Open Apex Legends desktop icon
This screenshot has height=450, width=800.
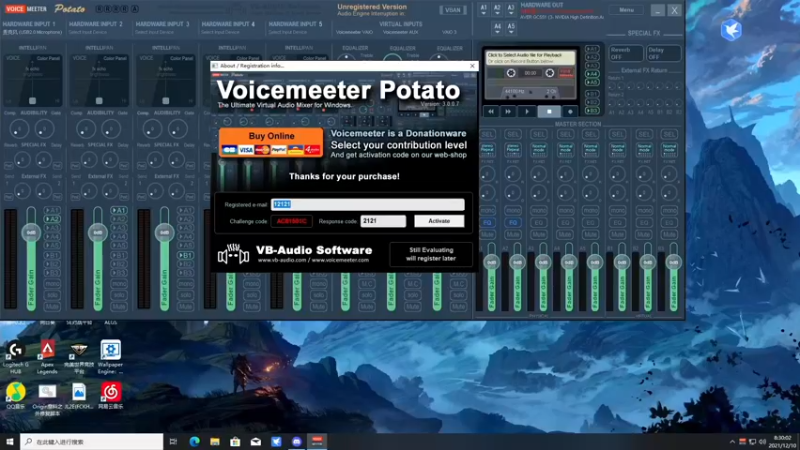click(47, 357)
